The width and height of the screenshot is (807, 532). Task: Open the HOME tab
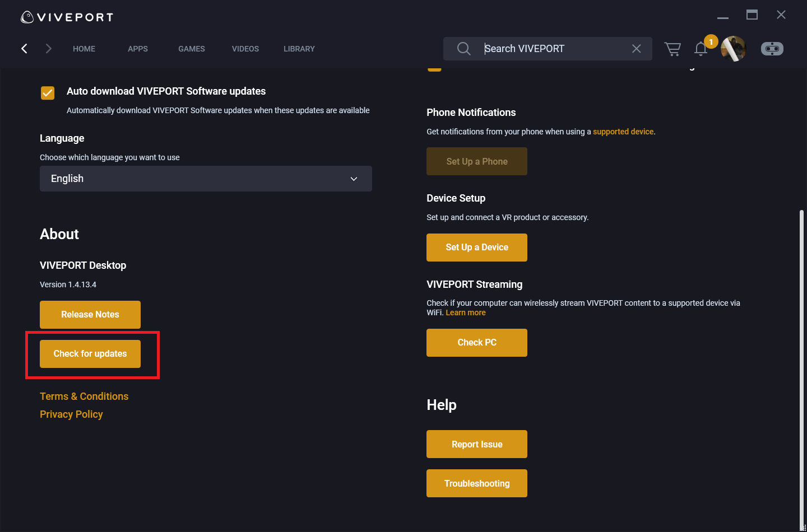tap(84, 49)
